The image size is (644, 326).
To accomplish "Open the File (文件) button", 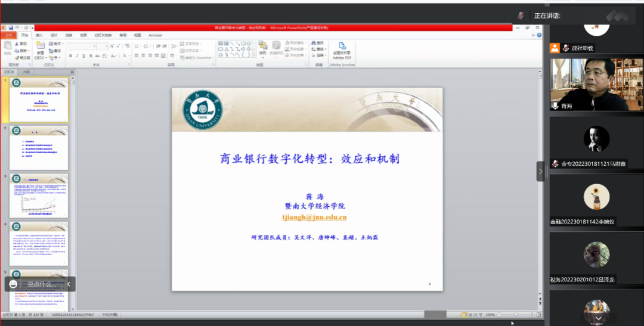I will tap(8, 35).
